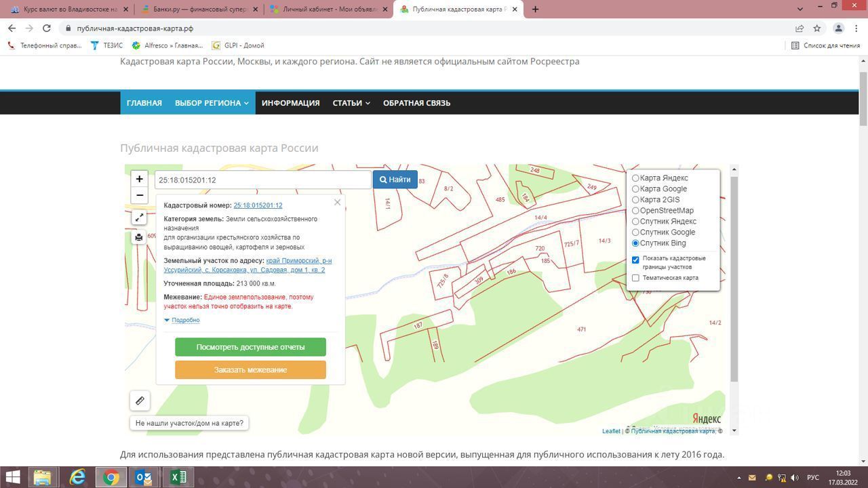Open Телефонный справочник bookmark
Viewport: 868px width, 488px height.
pos(44,45)
